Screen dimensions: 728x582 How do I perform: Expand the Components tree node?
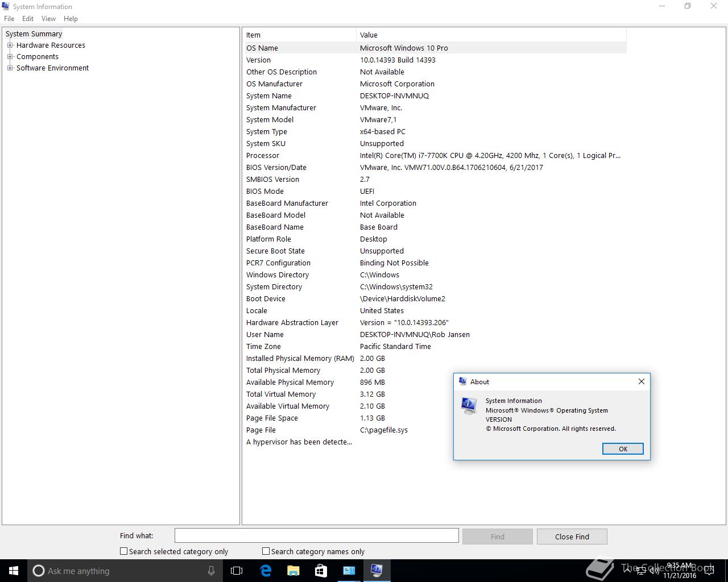[10, 56]
